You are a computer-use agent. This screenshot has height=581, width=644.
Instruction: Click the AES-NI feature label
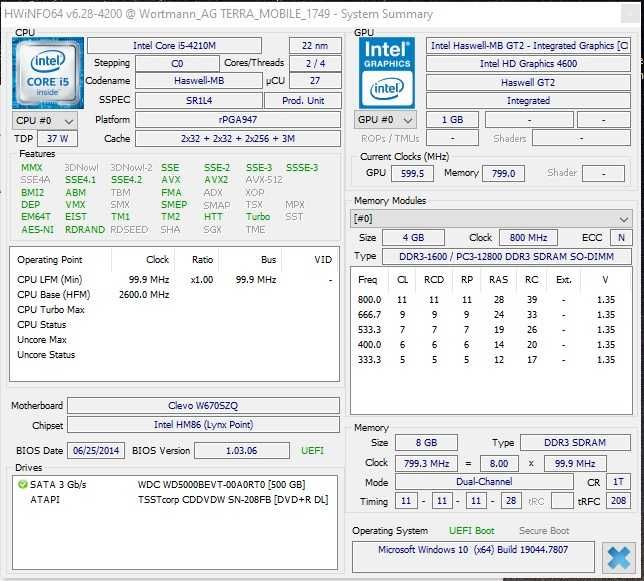point(37,229)
